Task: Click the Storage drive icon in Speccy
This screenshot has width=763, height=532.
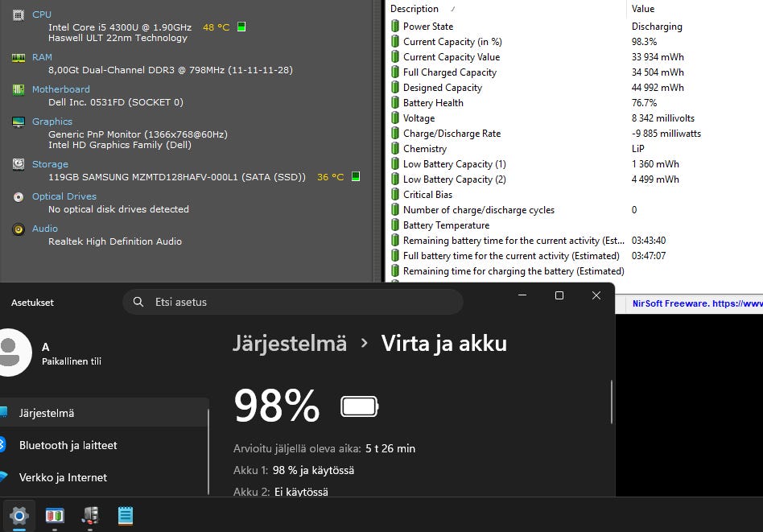Action: [x=18, y=164]
